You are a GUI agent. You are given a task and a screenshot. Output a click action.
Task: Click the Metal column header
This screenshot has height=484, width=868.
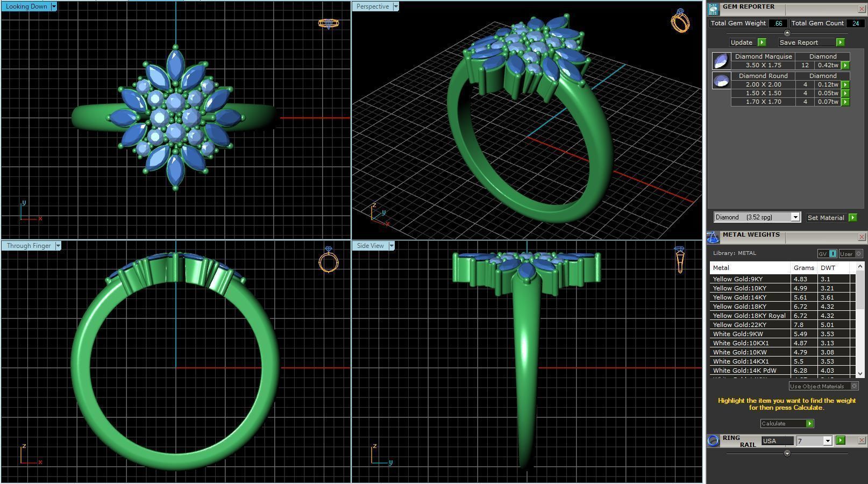[750, 268]
